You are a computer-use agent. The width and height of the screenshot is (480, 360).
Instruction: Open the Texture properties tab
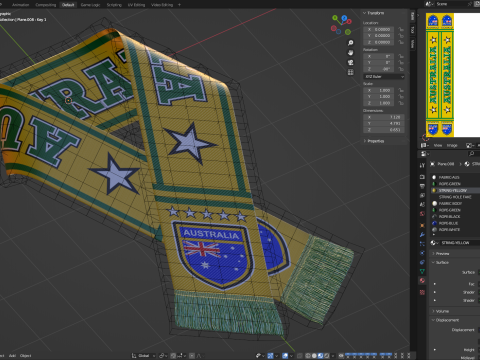(422, 292)
